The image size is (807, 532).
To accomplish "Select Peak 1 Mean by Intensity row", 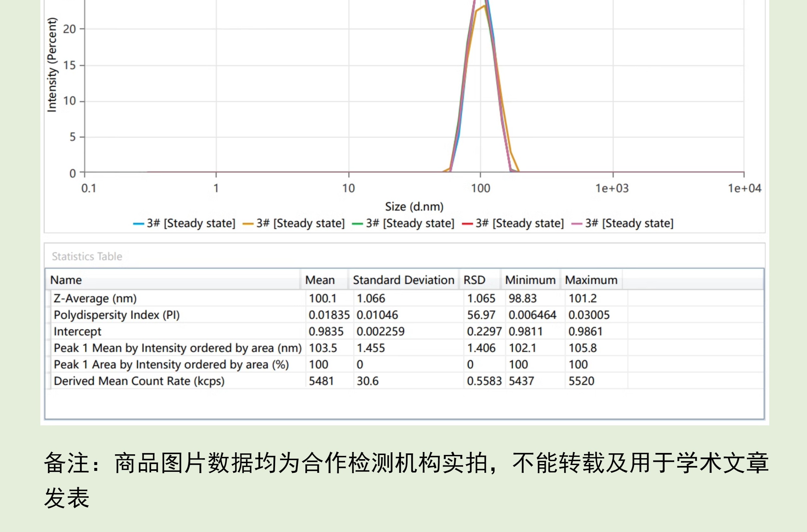I will coord(178,348).
